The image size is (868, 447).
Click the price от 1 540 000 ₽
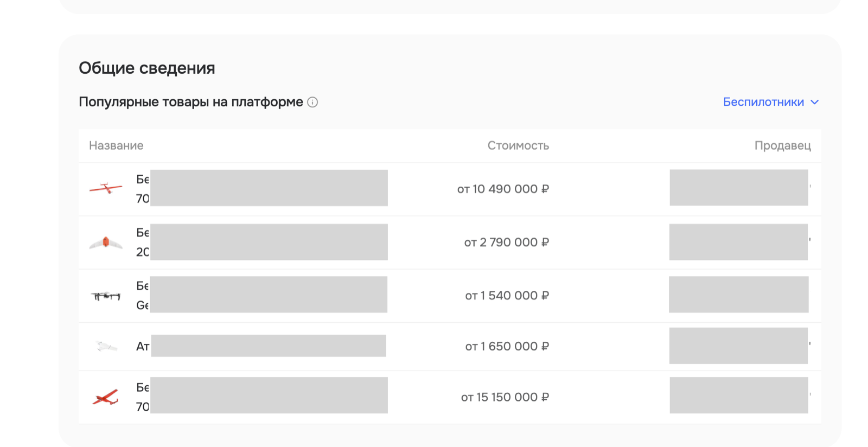pyautogui.click(x=507, y=296)
